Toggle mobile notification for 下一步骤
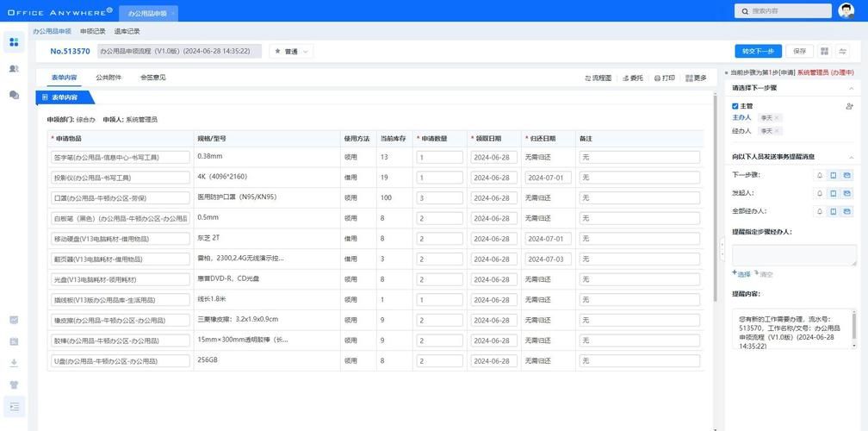This screenshot has height=431, width=868. coord(834,175)
